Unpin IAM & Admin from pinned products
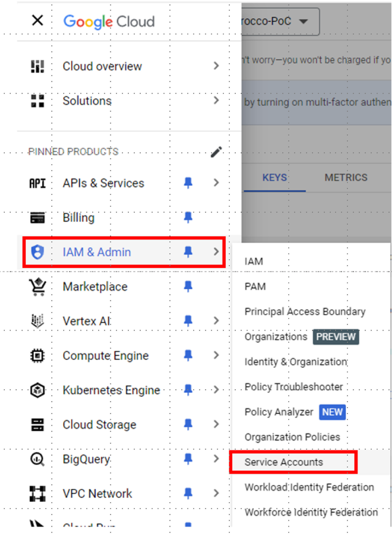Image resolution: width=392 pixels, height=534 pixels. click(x=188, y=252)
